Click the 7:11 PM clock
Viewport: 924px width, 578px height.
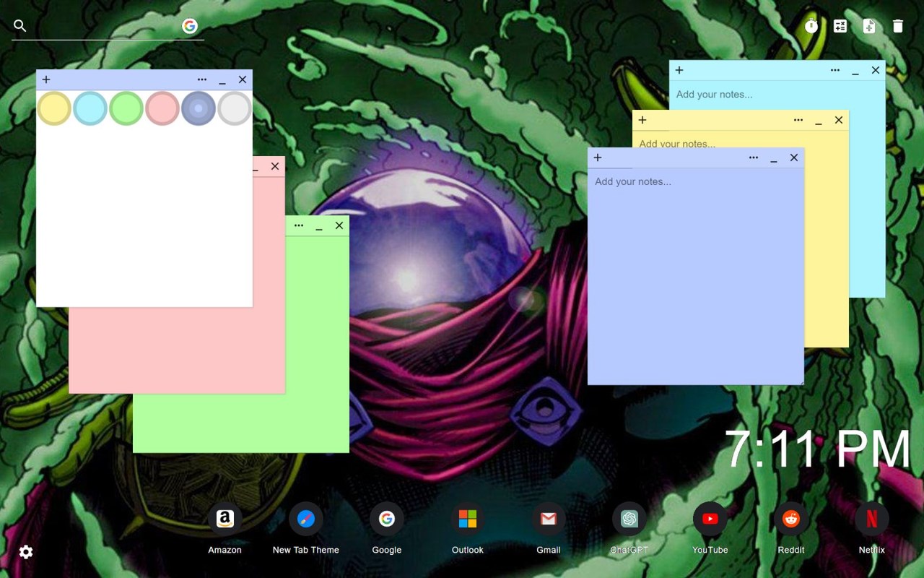817,449
